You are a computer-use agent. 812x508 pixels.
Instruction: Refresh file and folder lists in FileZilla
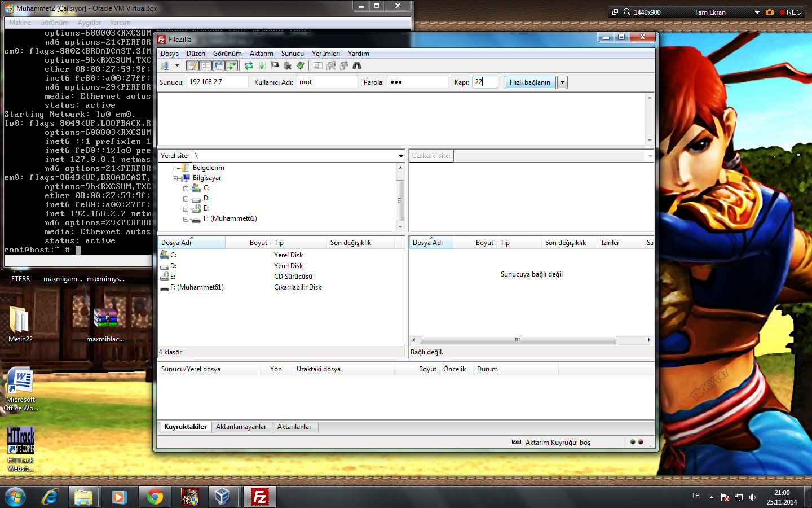tap(249, 65)
